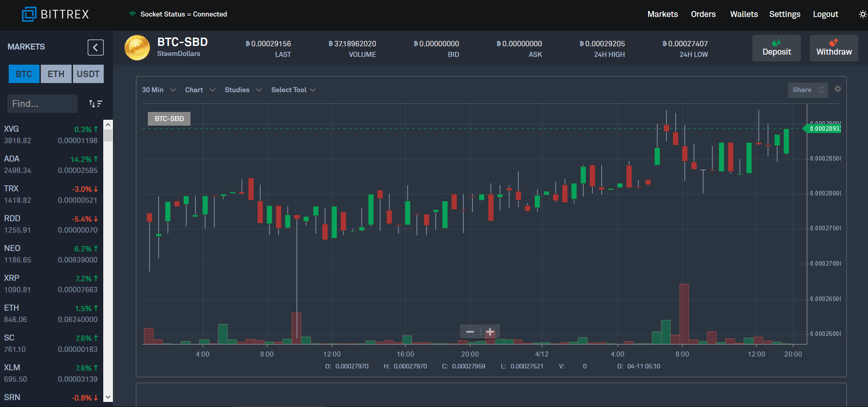Click the 24H LOW value 0.00027407

click(685, 44)
